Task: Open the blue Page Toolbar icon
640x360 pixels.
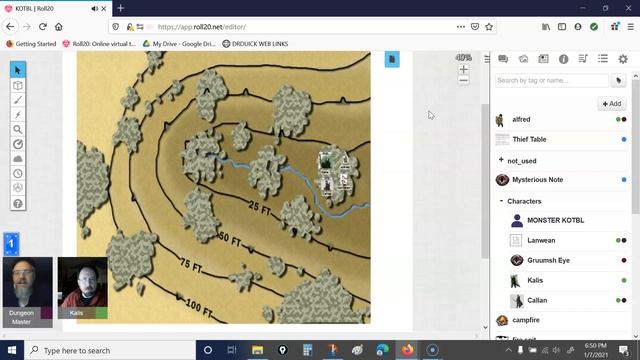Action: pyautogui.click(x=392, y=60)
